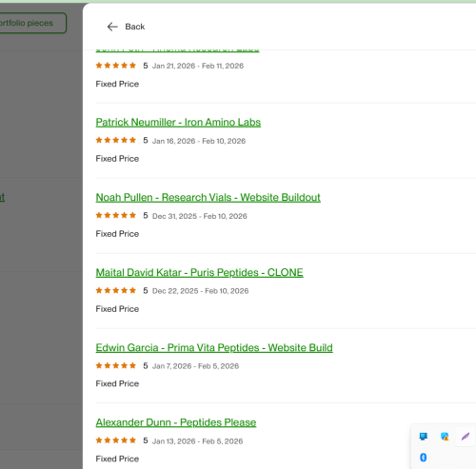Click the purple feather pen tray icon
The width and height of the screenshot is (476, 469).
[466, 437]
